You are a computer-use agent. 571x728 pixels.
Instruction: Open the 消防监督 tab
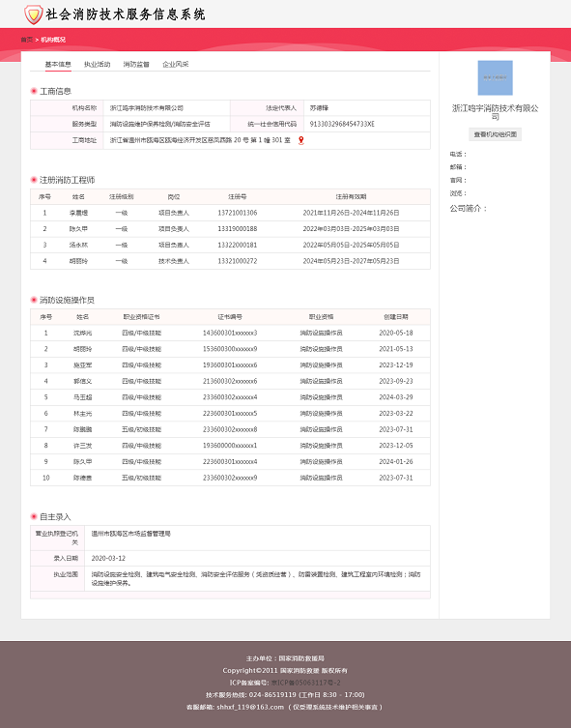coord(136,64)
